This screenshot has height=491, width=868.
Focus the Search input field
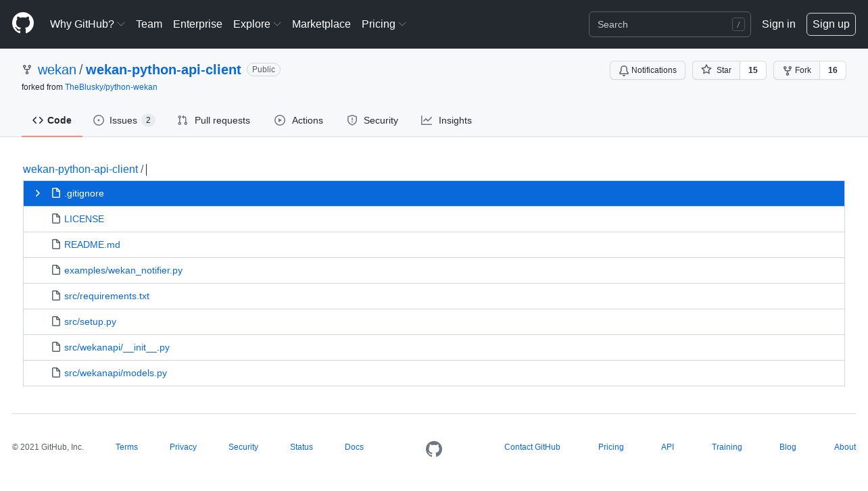[x=669, y=24]
